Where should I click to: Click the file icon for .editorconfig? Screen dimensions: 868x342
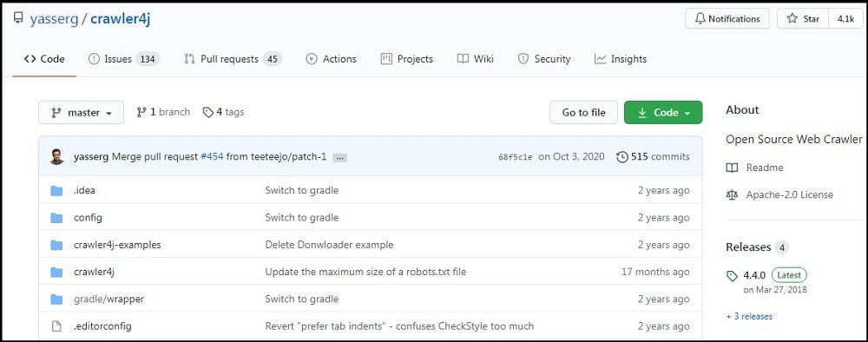[x=56, y=326]
